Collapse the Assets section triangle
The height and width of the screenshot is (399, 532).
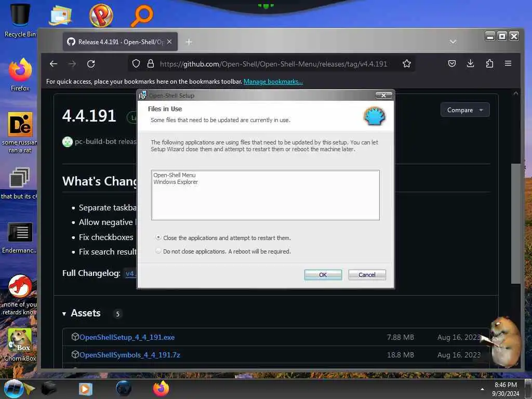click(64, 314)
